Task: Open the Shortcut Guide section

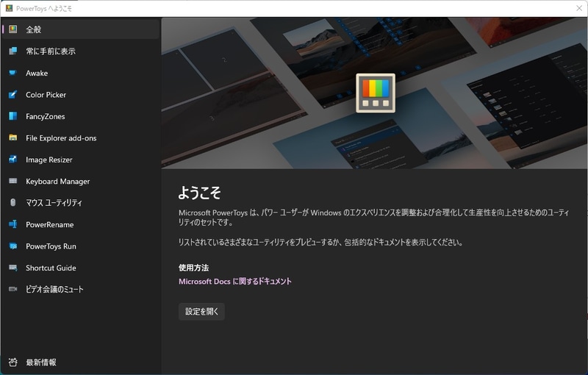Action: (x=81, y=268)
